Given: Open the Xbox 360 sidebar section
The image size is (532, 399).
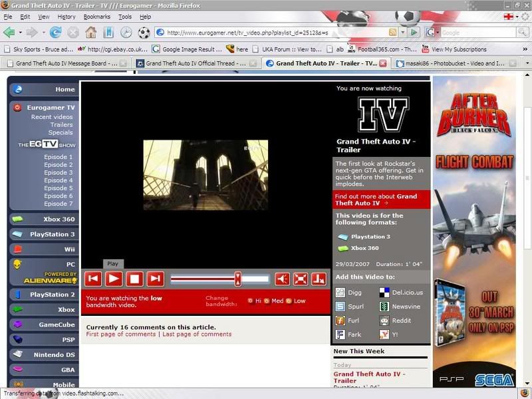Looking at the screenshot, I should pos(44,219).
